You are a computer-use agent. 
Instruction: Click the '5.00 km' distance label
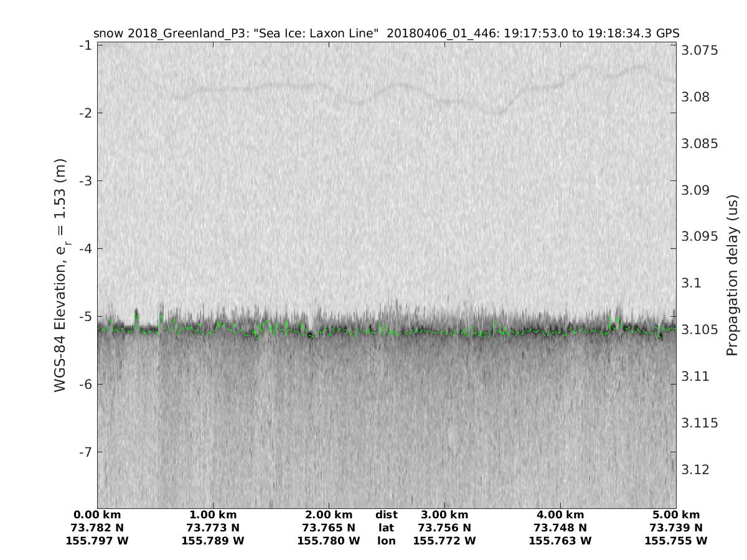pyautogui.click(x=676, y=515)
